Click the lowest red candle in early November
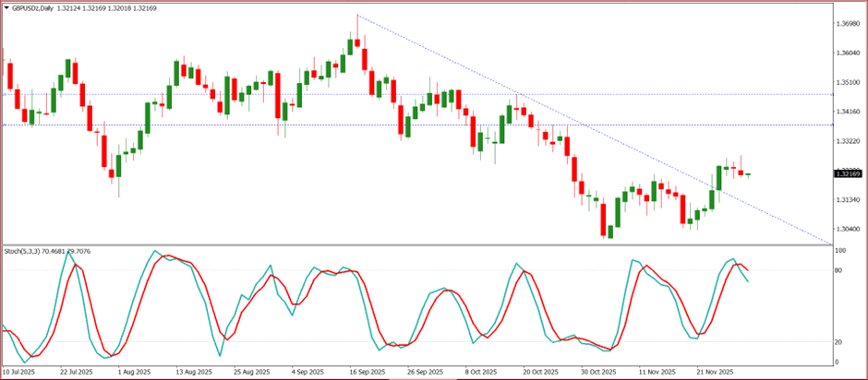The width and height of the screenshot is (868, 380). coord(604,219)
